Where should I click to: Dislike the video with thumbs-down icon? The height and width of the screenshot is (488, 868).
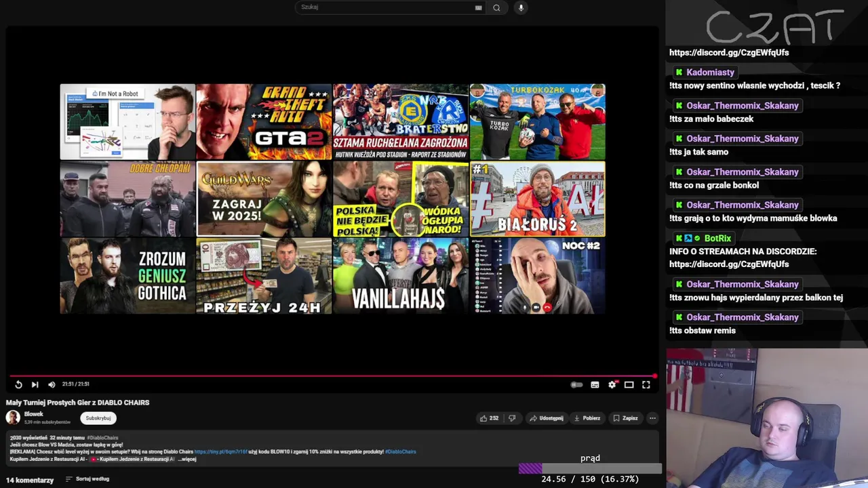512,418
